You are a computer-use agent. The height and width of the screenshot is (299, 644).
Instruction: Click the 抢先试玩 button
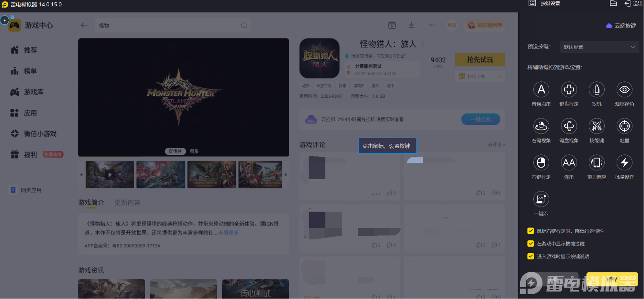coord(480,60)
